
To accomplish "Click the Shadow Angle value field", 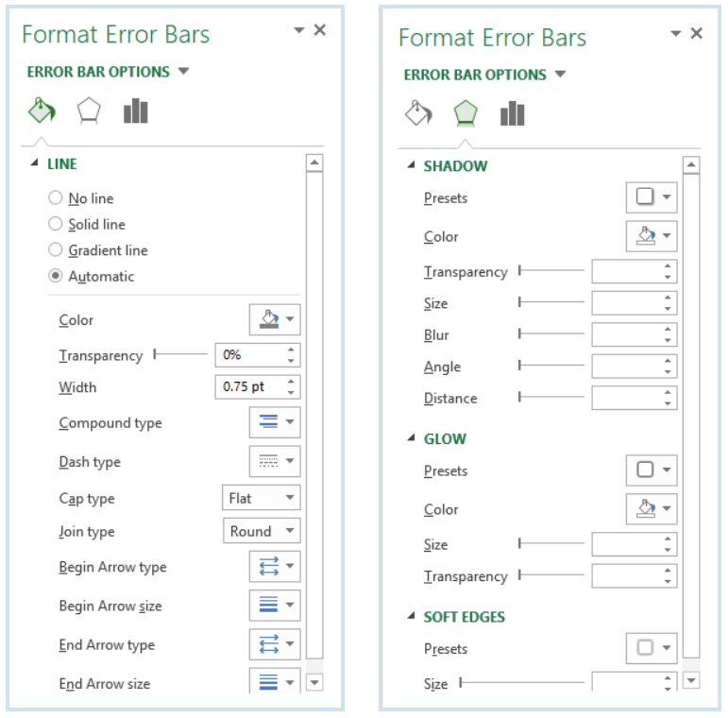I will (x=635, y=366).
